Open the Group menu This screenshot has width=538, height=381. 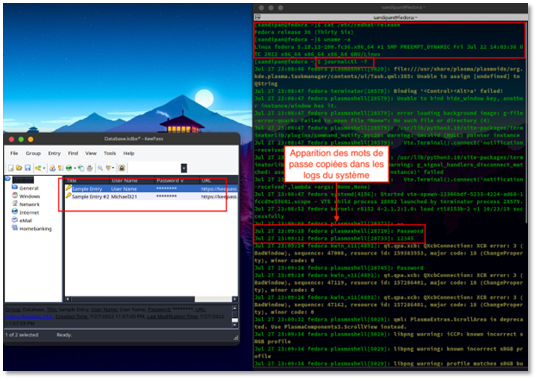pos(33,153)
